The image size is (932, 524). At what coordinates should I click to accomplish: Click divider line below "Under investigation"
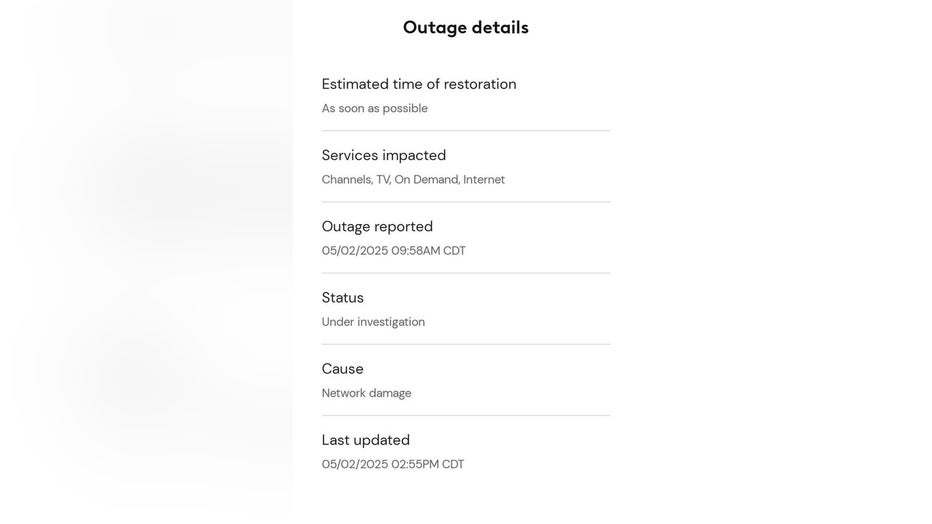coord(466,344)
